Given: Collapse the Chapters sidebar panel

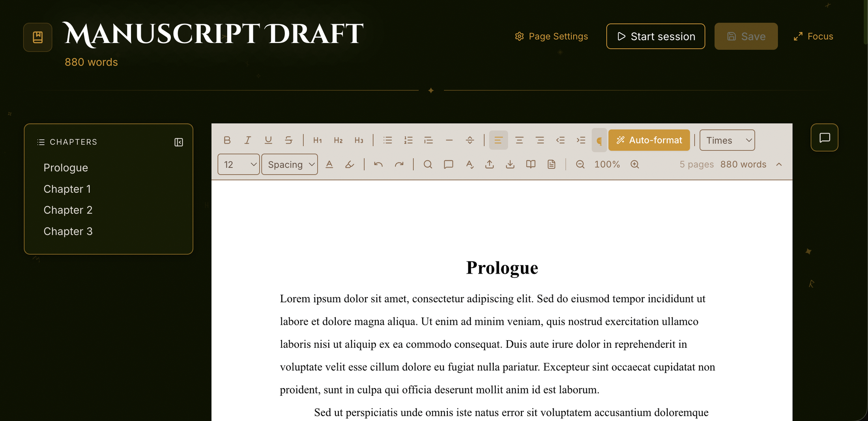Looking at the screenshot, I should pos(179,142).
